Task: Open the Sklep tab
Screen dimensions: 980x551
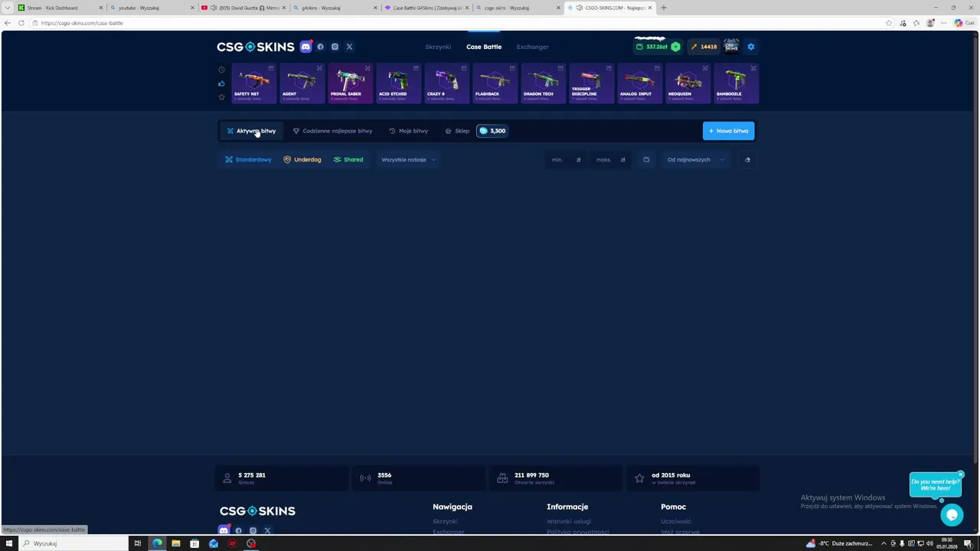Action: click(457, 131)
